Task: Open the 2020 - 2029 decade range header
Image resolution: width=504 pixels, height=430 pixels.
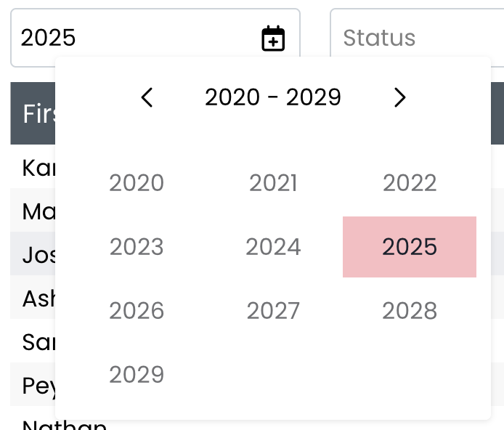Action: point(273,97)
